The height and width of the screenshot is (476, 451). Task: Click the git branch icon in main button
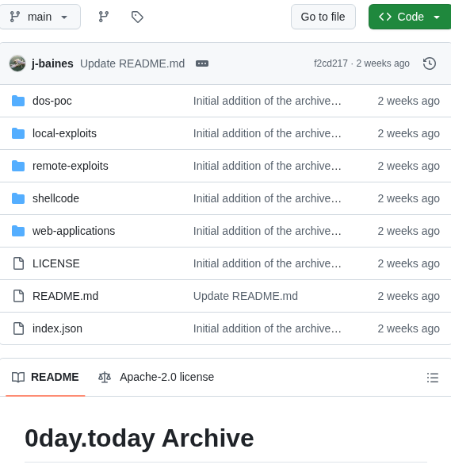pos(15,17)
